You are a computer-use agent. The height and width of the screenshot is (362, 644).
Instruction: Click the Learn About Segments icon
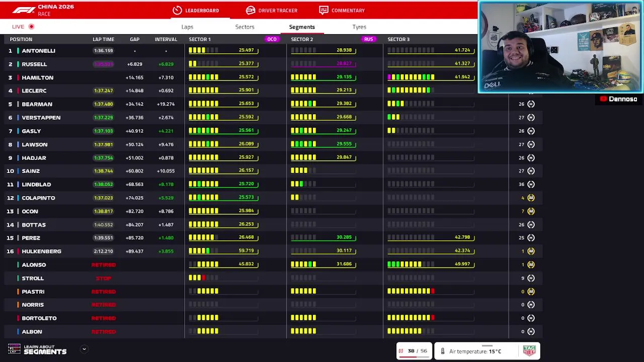pos(14,349)
